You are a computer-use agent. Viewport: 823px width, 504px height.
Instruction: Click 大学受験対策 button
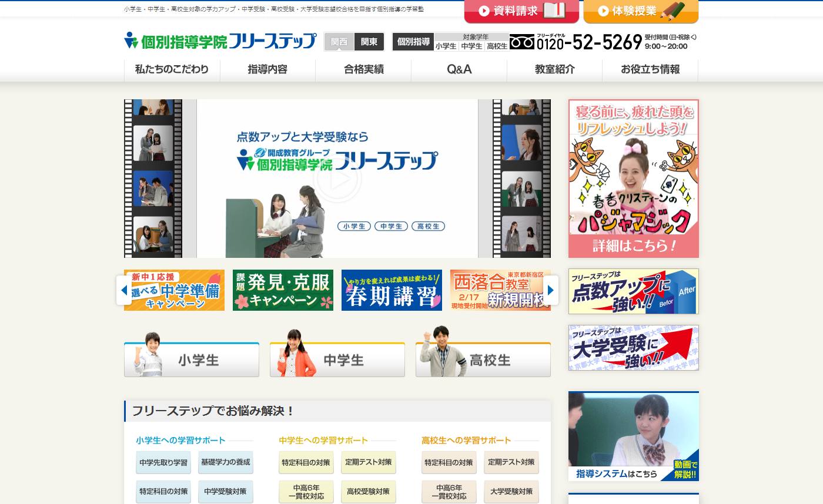(511, 492)
